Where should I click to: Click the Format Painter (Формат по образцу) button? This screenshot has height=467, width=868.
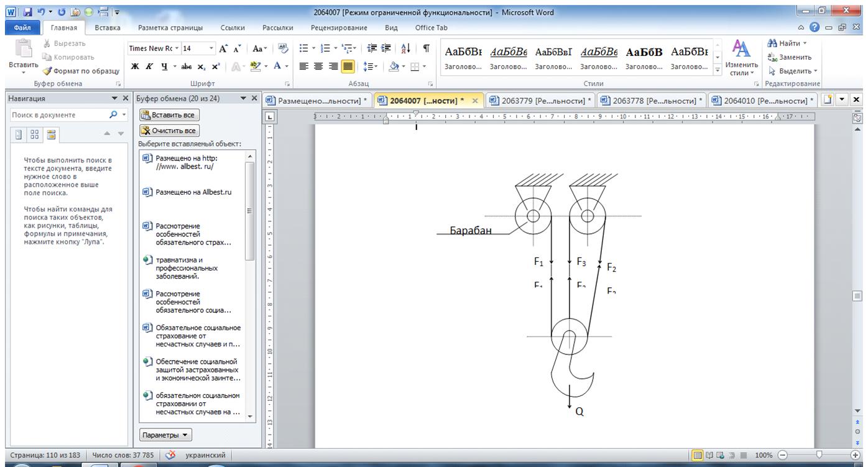point(81,71)
